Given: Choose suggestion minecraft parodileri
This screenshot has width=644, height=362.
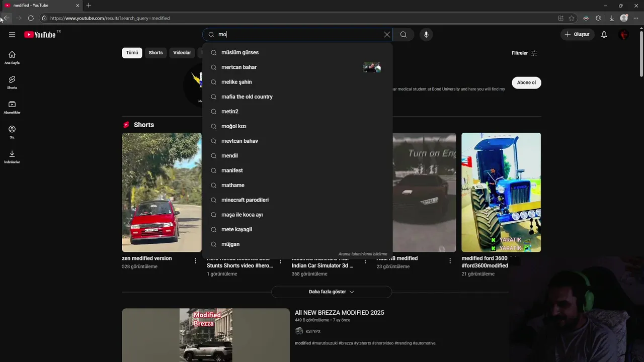Looking at the screenshot, I should pyautogui.click(x=297, y=200).
